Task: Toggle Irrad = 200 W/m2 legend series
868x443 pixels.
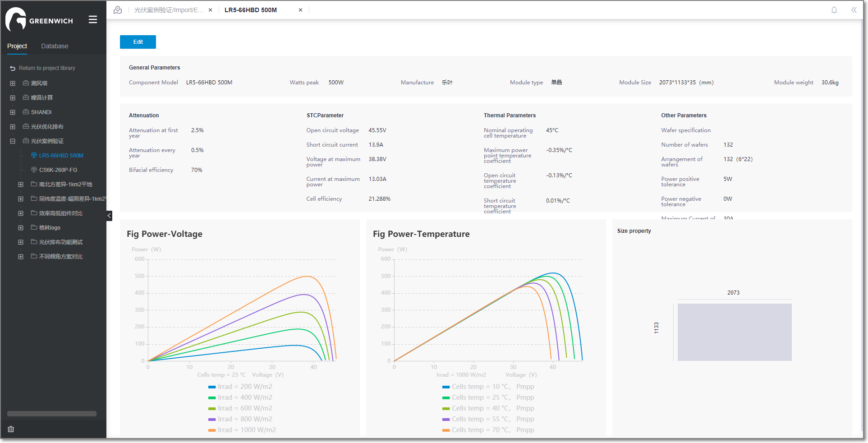Action: click(240, 387)
